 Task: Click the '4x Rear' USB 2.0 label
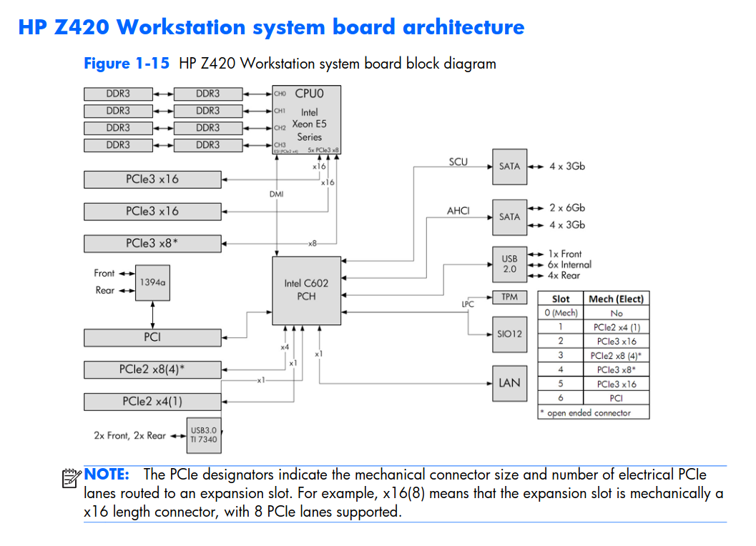564,276
